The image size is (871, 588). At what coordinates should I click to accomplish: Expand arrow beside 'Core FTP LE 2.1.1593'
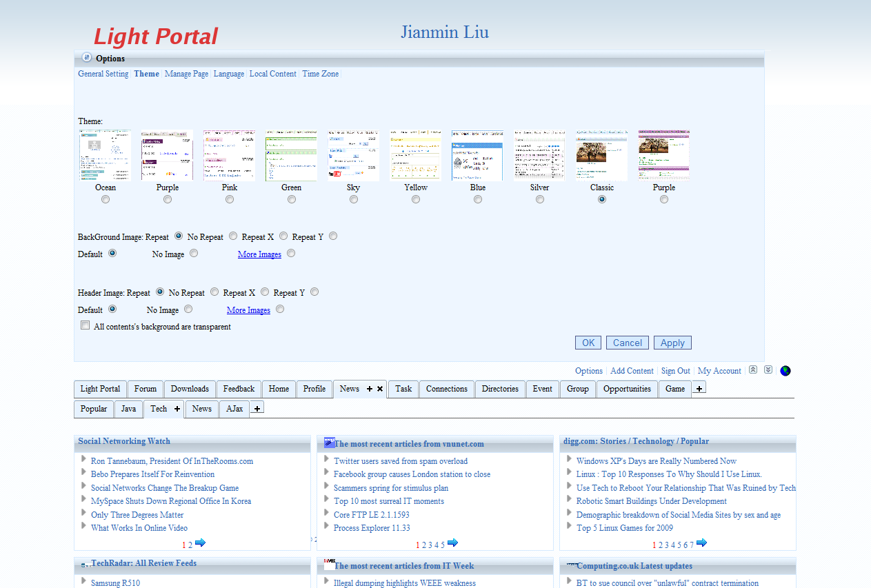(326, 513)
